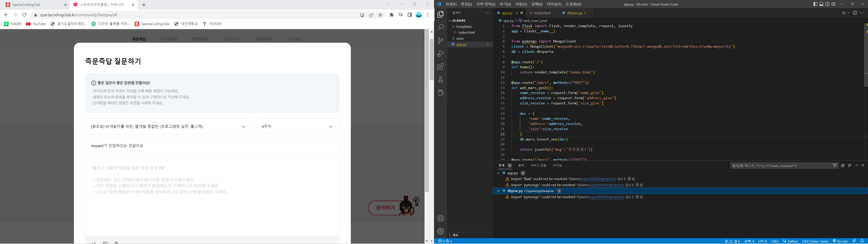
Task: Close the bottom panel in VS Code
Action: coord(863,165)
